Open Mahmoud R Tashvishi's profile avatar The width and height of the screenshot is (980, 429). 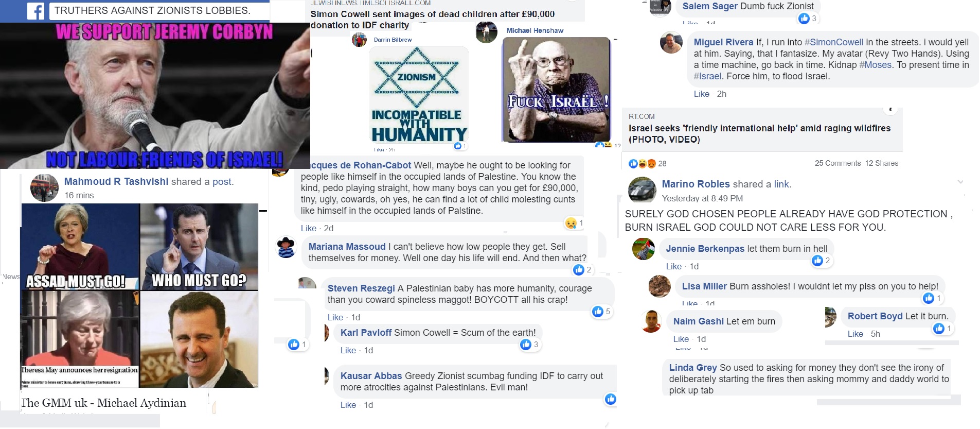point(44,188)
